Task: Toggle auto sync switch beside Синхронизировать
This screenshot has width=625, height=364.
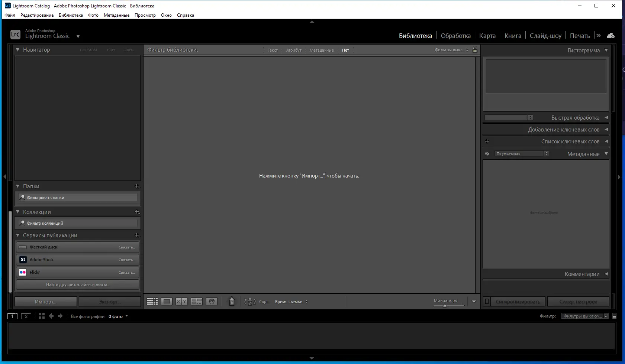Action: point(487,301)
